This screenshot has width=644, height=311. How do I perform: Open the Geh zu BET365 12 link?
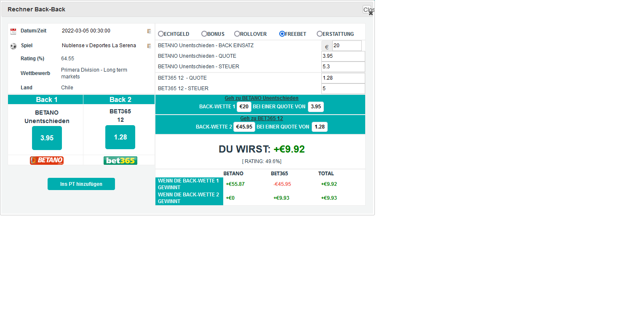coord(262,118)
